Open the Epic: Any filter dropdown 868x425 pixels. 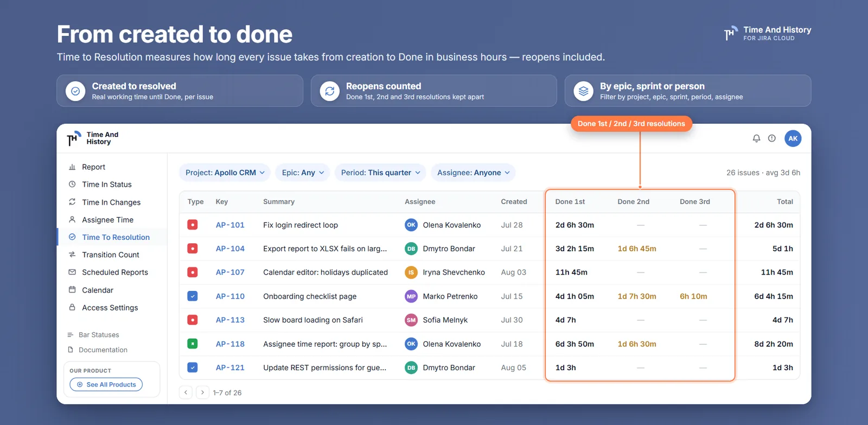[x=303, y=173]
